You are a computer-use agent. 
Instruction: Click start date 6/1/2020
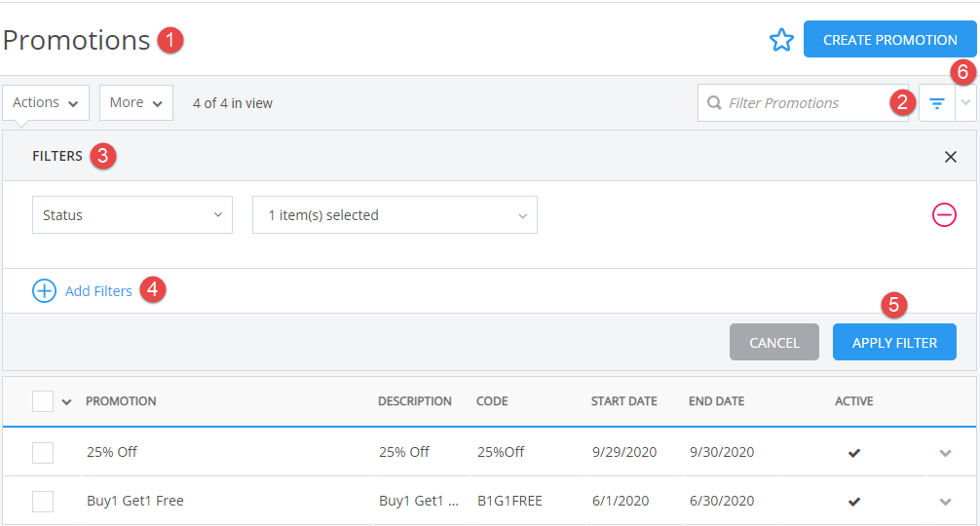[621, 501]
